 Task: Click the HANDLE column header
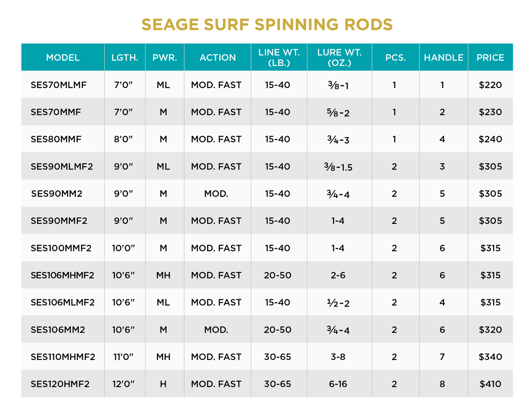443,57
